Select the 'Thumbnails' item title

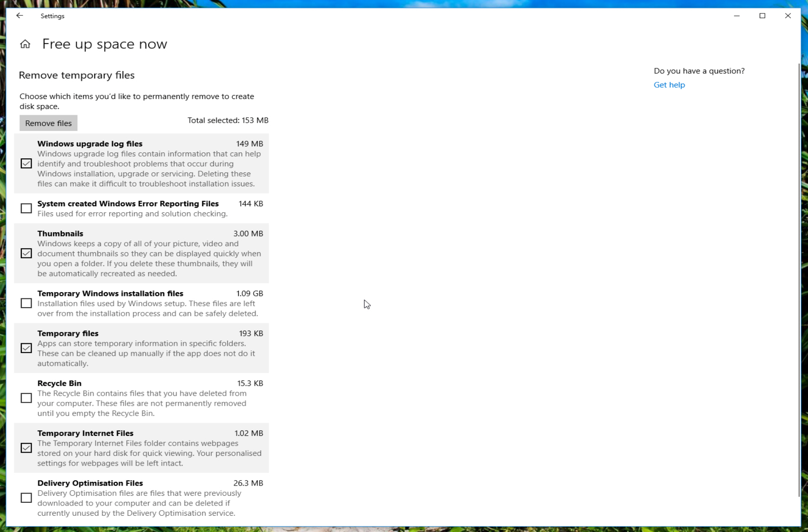click(x=60, y=234)
